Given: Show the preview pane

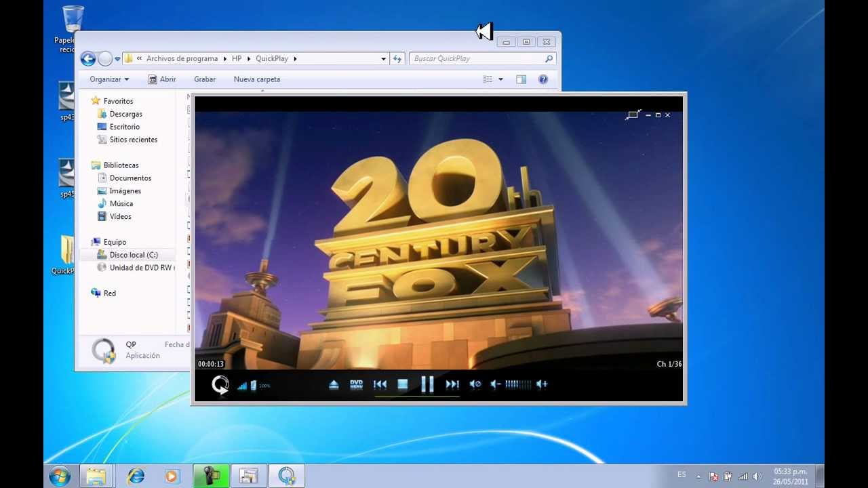Looking at the screenshot, I should click(x=521, y=79).
